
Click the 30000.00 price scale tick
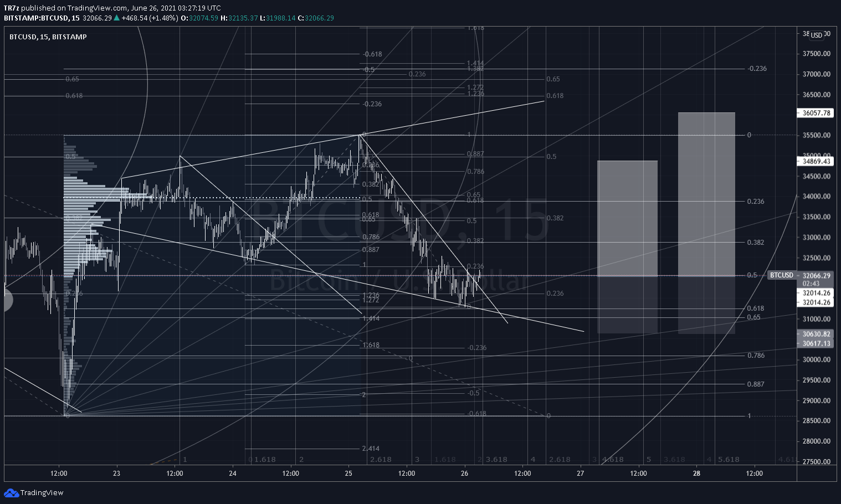click(816, 359)
